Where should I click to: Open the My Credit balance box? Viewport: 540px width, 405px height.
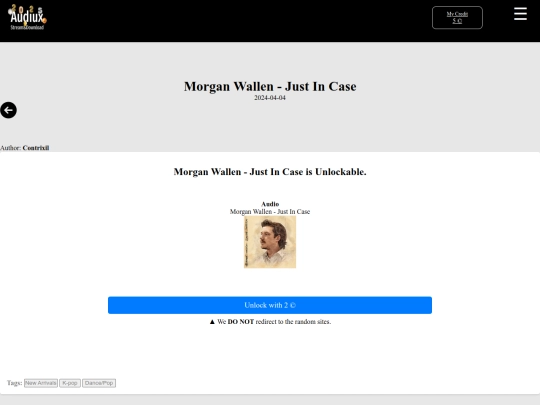pos(457,18)
